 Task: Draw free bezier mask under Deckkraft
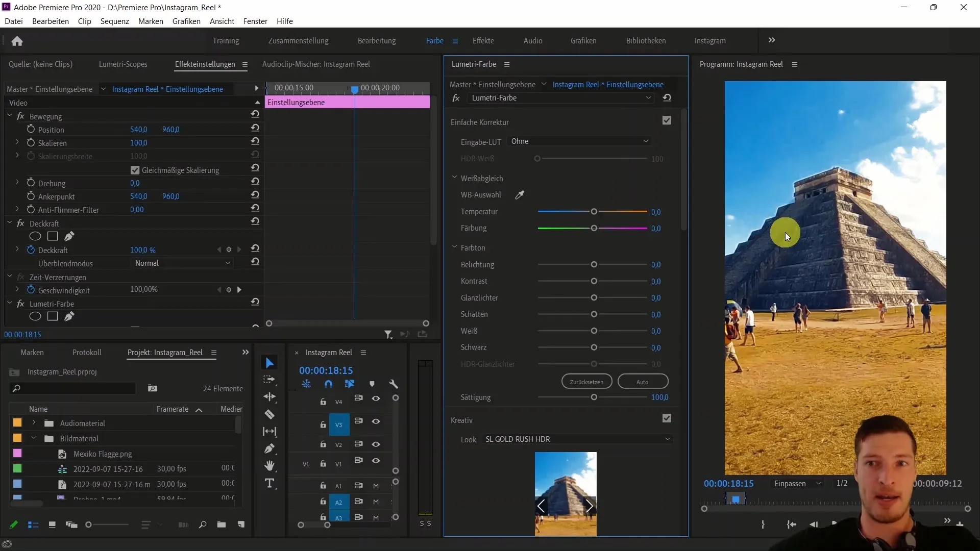tap(69, 236)
